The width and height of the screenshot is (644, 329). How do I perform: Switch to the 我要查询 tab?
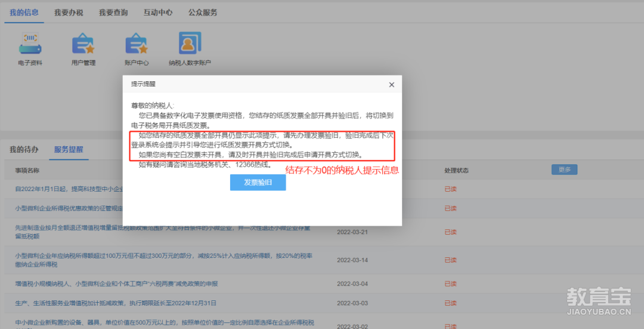pyautogui.click(x=113, y=13)
